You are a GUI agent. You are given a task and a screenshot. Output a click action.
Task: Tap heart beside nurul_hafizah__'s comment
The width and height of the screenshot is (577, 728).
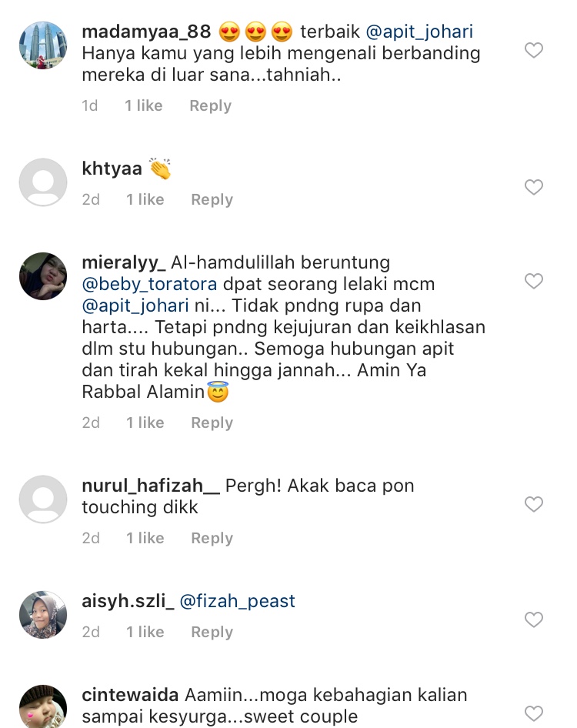(533, 504)
